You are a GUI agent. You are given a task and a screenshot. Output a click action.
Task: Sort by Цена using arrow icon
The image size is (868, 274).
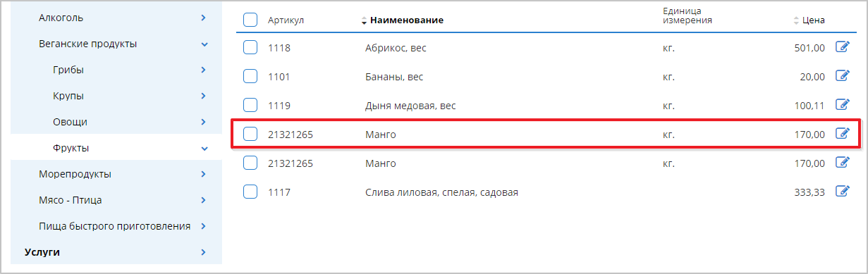coord(796,20)
